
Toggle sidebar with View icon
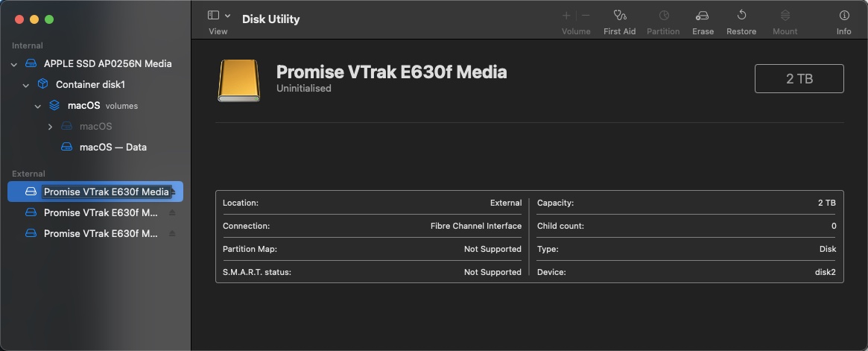coord(213,16)
